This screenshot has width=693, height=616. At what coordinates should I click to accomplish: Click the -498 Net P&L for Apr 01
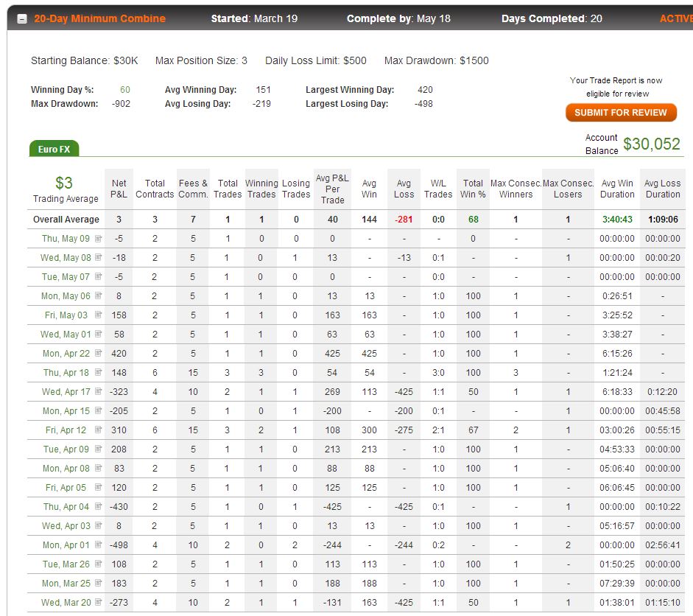(x=119, y=545)
